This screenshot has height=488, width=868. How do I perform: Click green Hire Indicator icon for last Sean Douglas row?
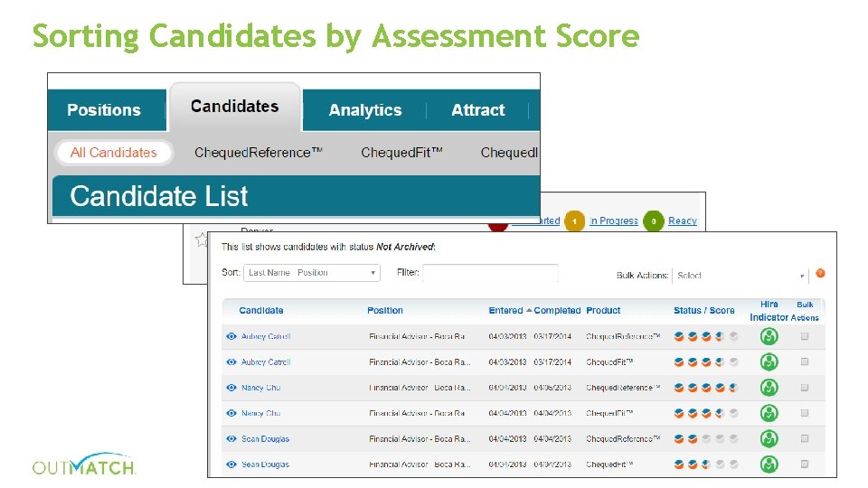click(769, 465)
